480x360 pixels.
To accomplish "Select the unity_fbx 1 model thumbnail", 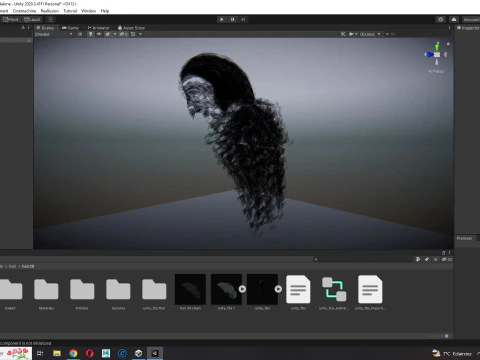I will (226, 289).
